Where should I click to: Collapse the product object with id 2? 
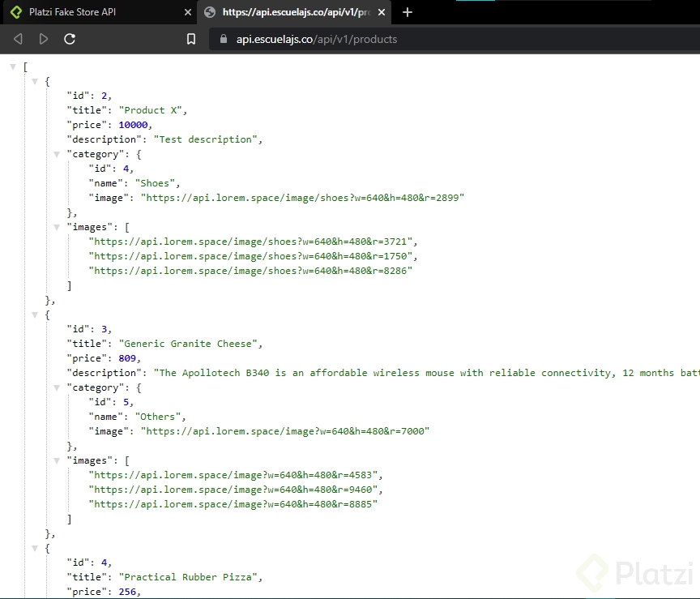pyautogui.click(x=35, y=82)
